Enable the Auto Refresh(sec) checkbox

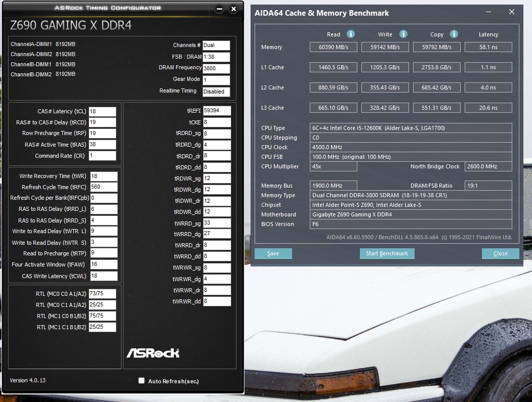[x=142, y=381]
